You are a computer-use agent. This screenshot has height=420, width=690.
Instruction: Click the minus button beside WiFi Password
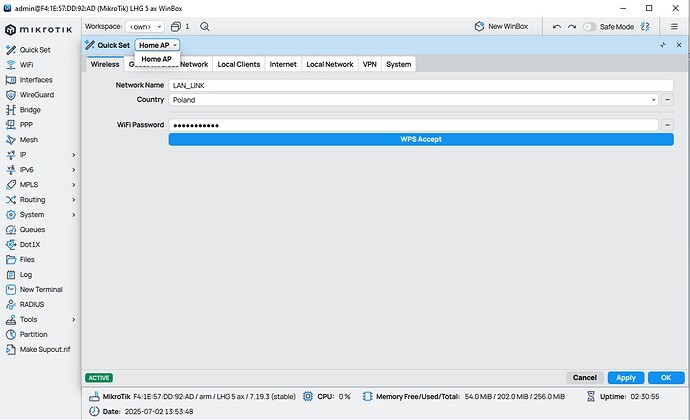click(668, 125)
